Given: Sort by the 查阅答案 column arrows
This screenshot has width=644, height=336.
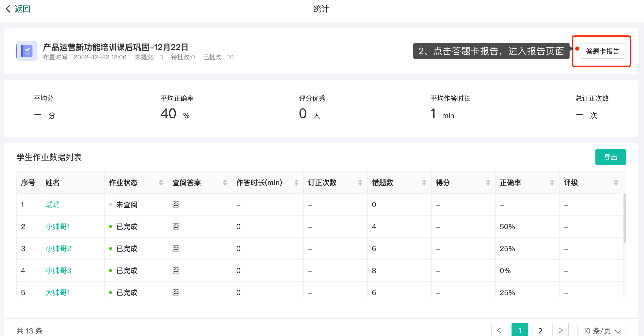Looking at the screenshot, I should click(225, 183).
